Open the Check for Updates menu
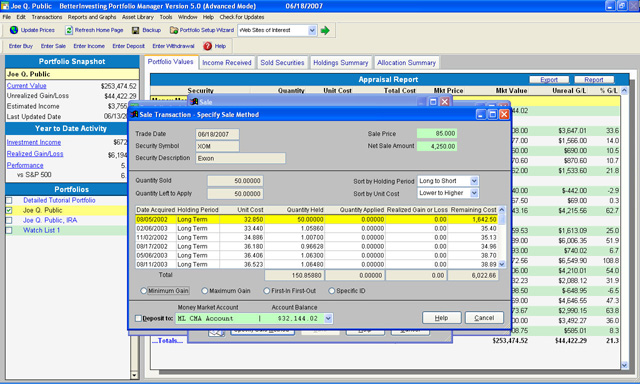Image resolution: width=640 pixels, height=384 pixels. (x=242, y=17)
